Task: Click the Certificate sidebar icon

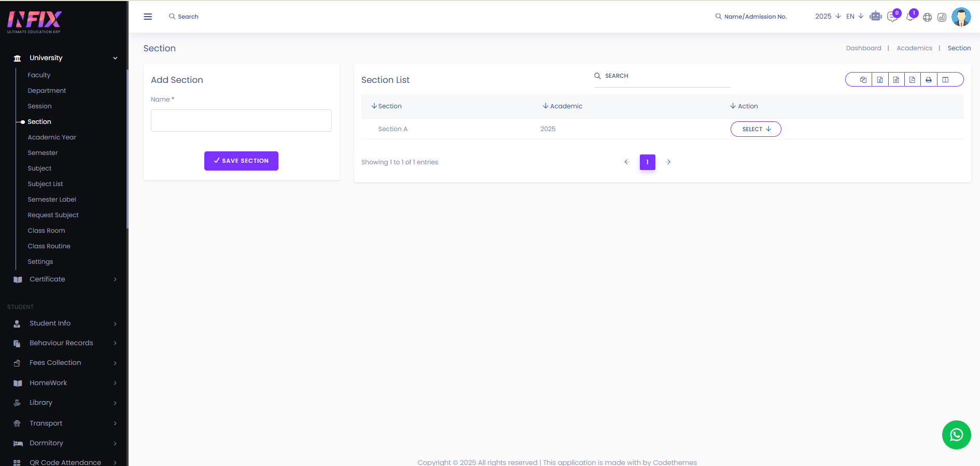Action: tap(18, 279)
